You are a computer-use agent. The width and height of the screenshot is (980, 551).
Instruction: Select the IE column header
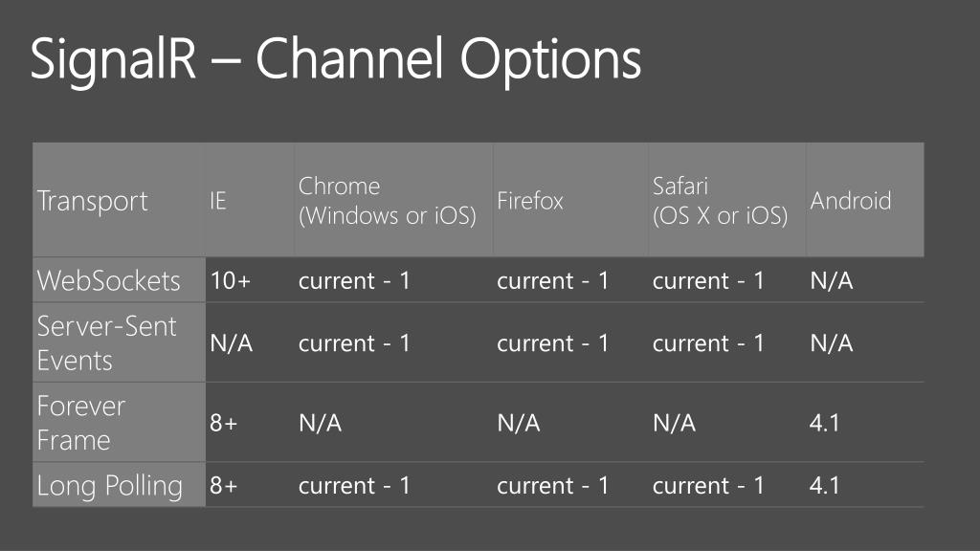coord(250,200)
